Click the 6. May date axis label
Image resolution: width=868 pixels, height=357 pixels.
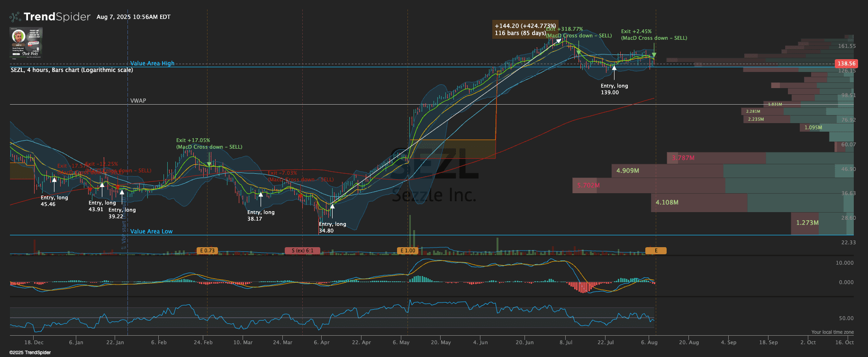[x=401, y=342]
